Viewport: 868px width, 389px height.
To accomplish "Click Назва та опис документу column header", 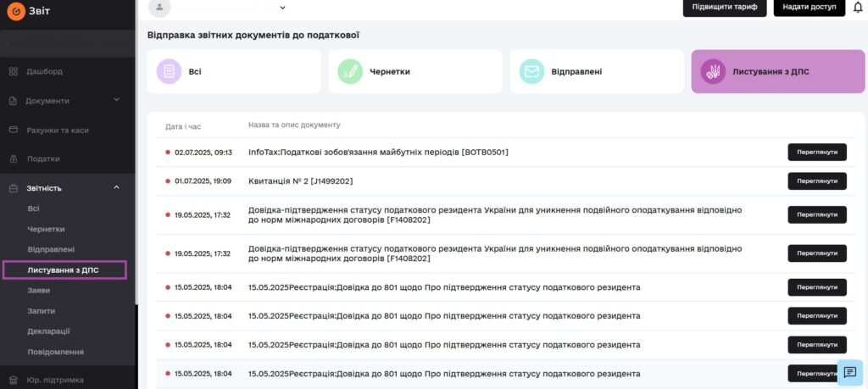I will pyautogui.click(x=294, y=125).
